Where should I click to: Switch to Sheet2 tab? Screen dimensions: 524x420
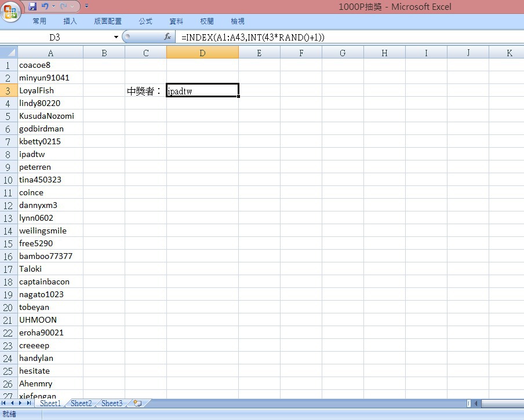[81, 403]
